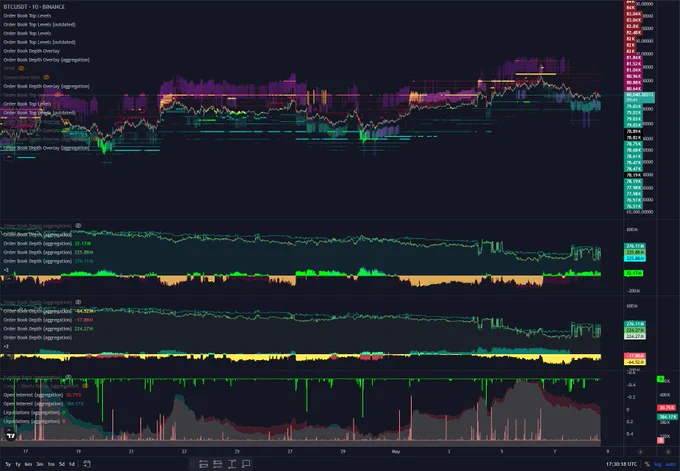
Task: Collapse the second pane legend arrow
Action: coord(8,278)
